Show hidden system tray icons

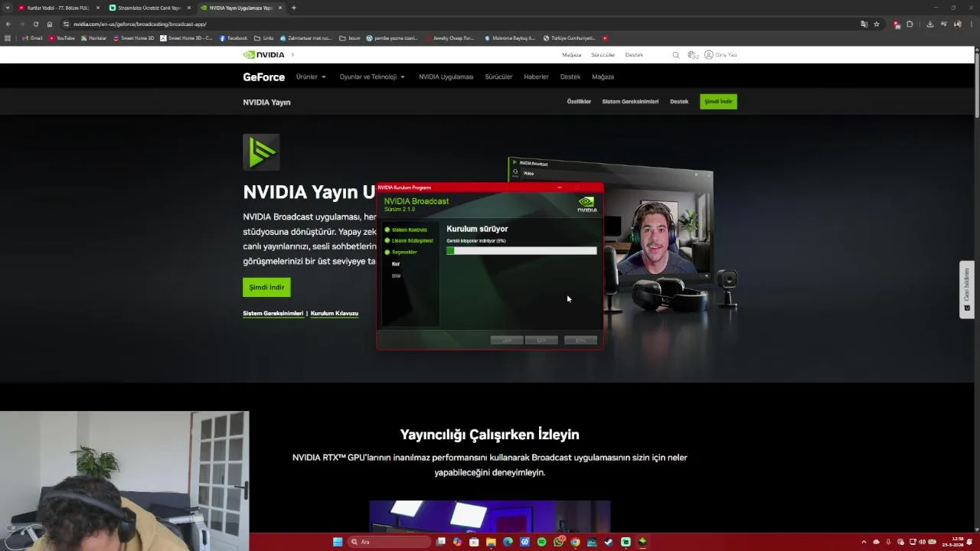pos(864,542)
